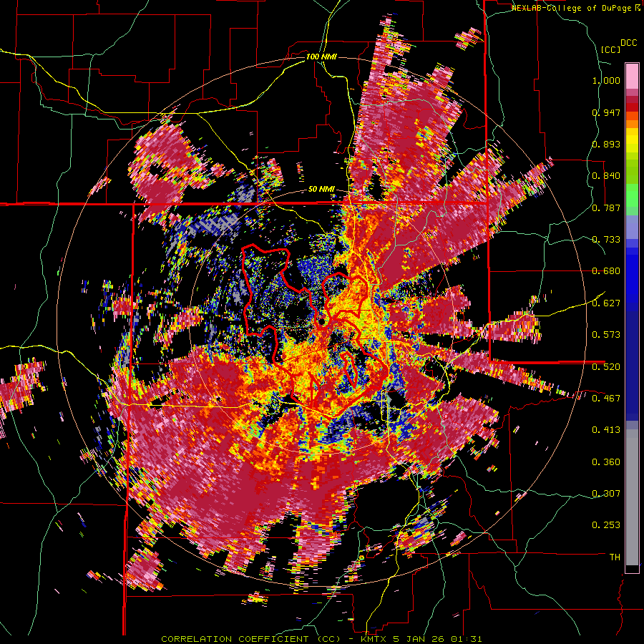Click the 0.413 value on the legend

tap(606, 430)
